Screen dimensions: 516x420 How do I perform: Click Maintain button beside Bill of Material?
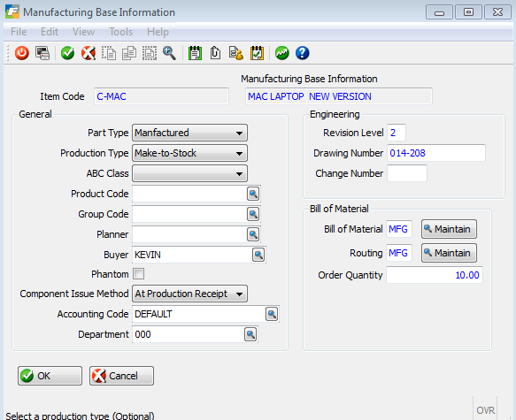(x=449, y=229)
